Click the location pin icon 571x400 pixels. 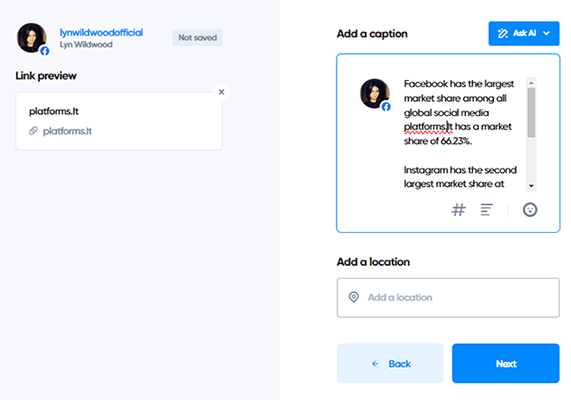click(354, 297)
